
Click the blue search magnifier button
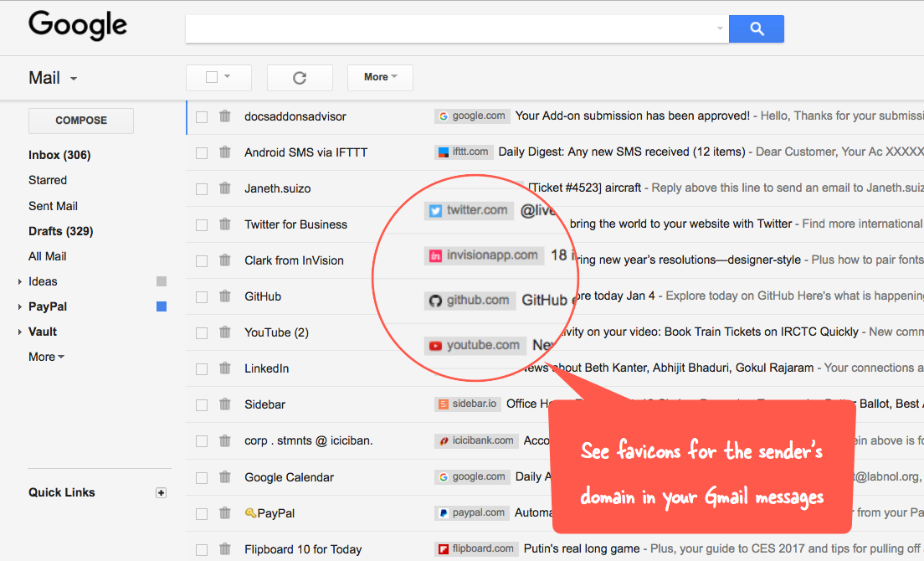pos(756,28)
